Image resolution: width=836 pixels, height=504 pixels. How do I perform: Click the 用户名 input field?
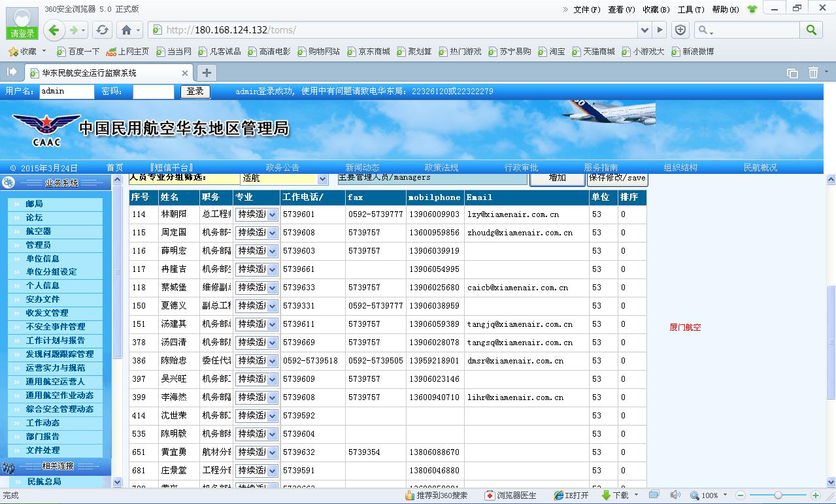[x=67, y=92]
